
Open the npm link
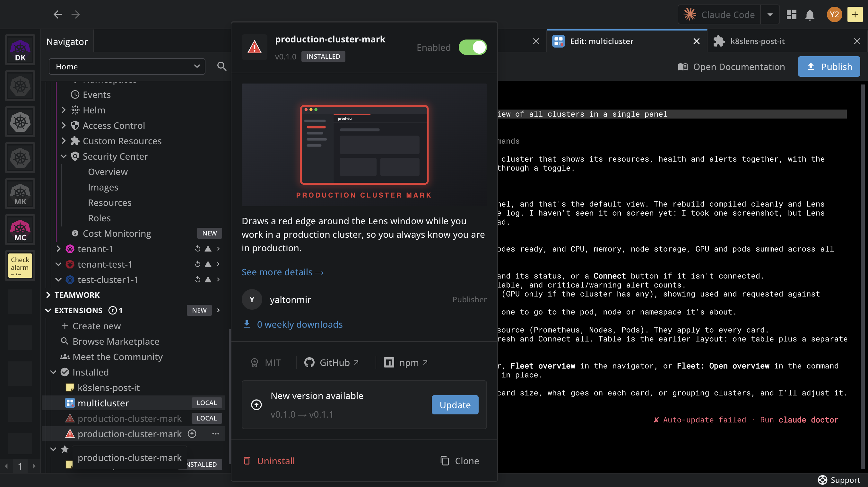(406, 363)
